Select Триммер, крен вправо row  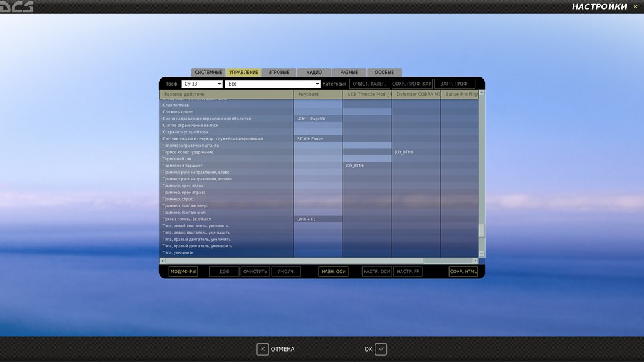(227, 193)
